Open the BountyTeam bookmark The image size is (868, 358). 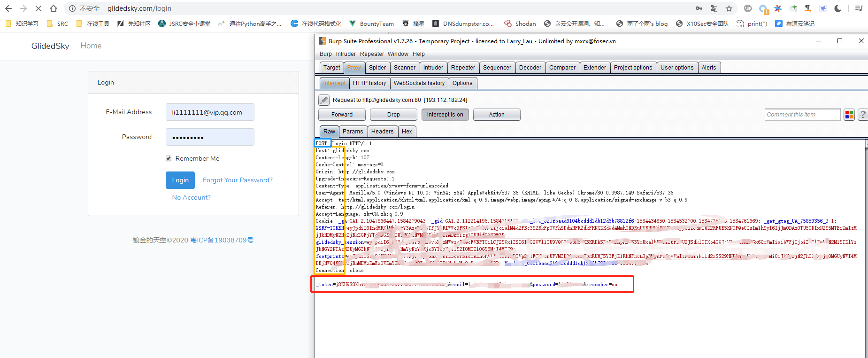click(372, 23)
